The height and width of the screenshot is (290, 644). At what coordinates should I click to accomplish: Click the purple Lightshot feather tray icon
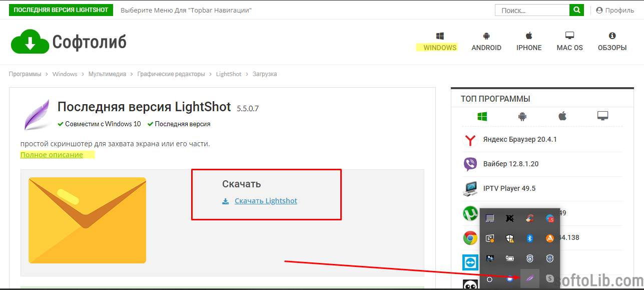click(x=530, y=278)
